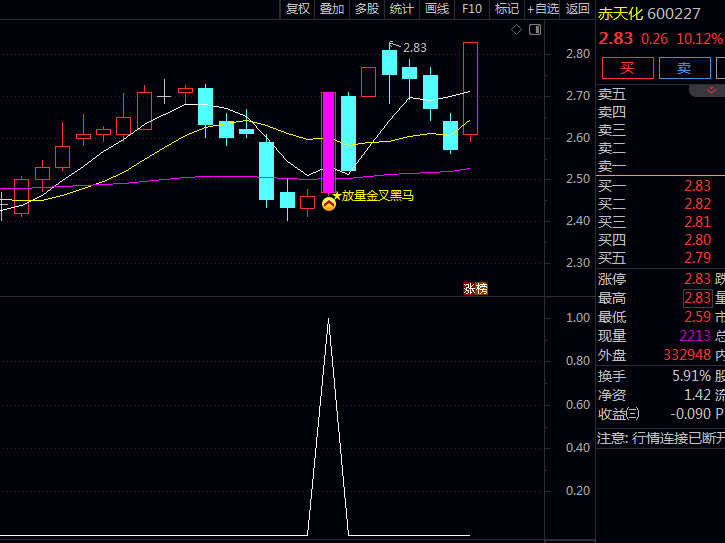Click the 收益(三) earnings label
Screen dimensions: 725x543
point(619,414)
